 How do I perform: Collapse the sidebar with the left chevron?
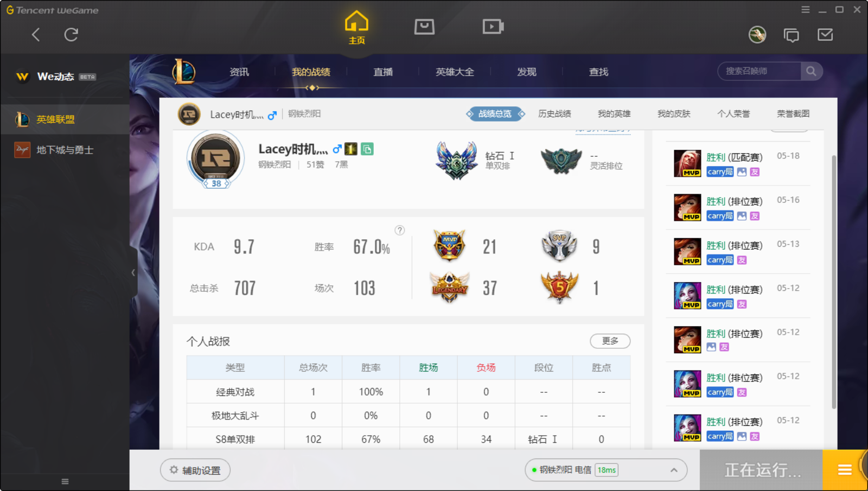pos(133,272)
